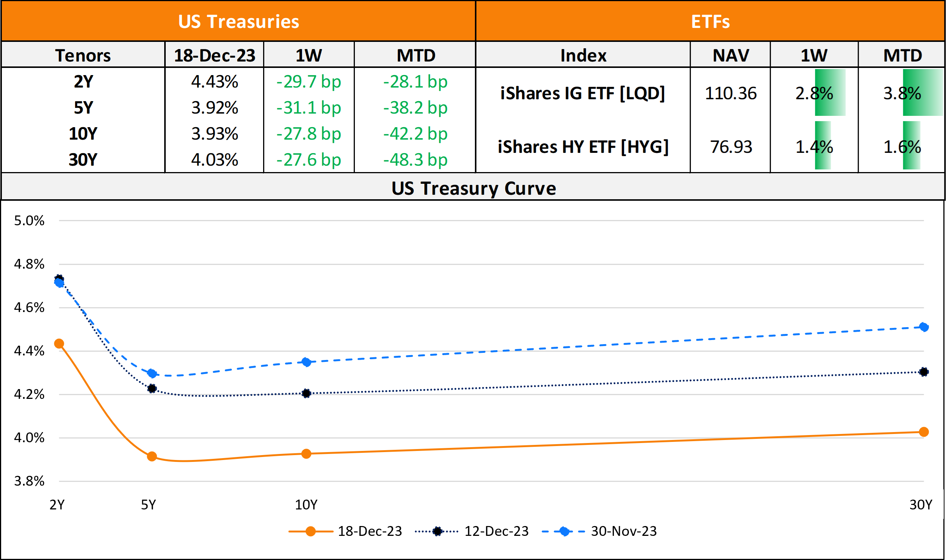
Task: Click the NAV column header
Action: [730, 55]
